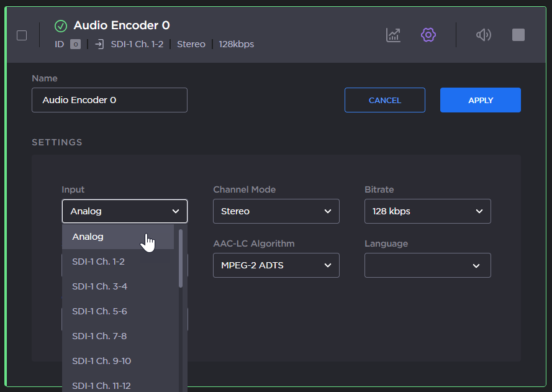Click the Cancel button
552x392 pixels.
point(384,100)
